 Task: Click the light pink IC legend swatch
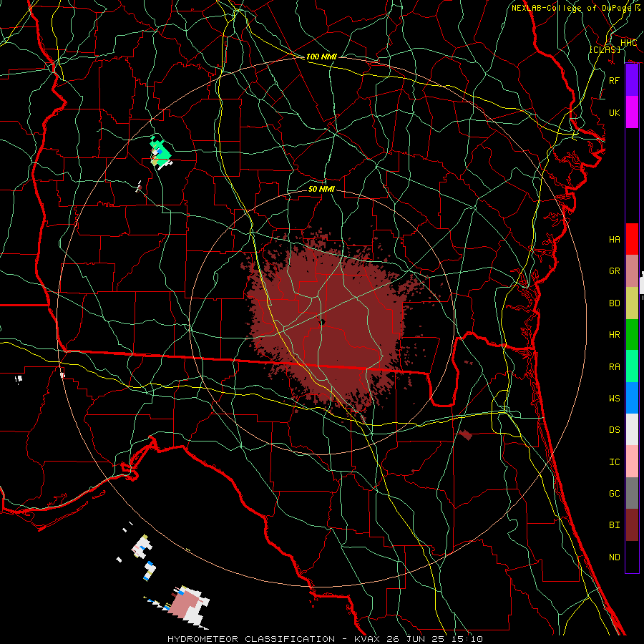(x=632, y=462)
